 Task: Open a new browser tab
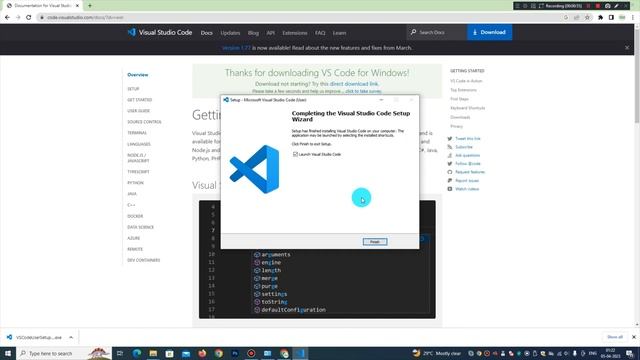click(x=89, y=6)
